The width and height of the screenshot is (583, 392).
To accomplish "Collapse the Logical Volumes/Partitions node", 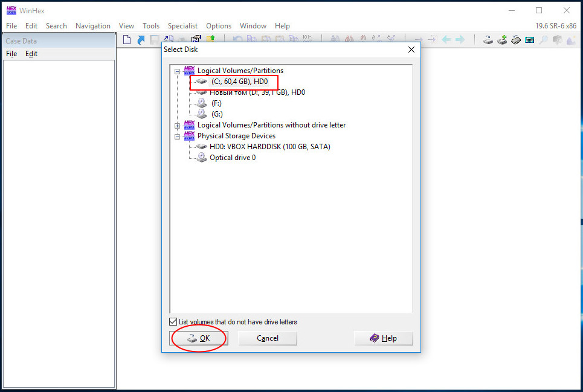I will (178, 71).
